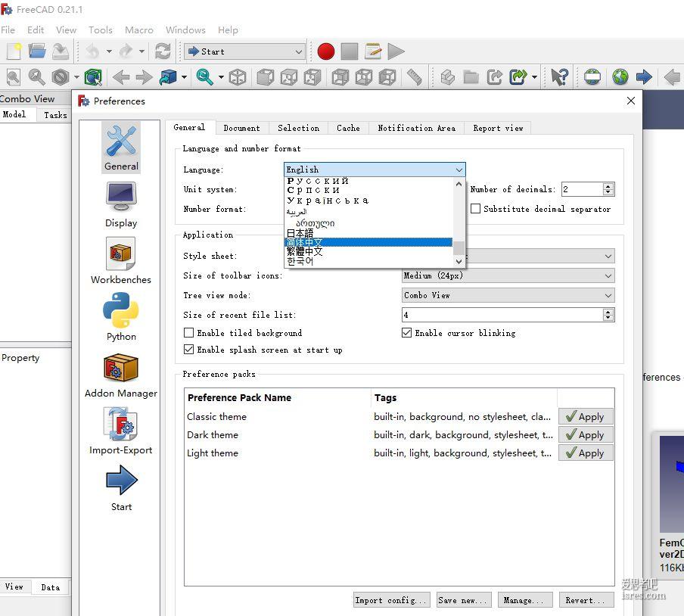This screenshot has height=616, width=684.
Task: Click the language list scroll-down arrow
Action: 459,261
